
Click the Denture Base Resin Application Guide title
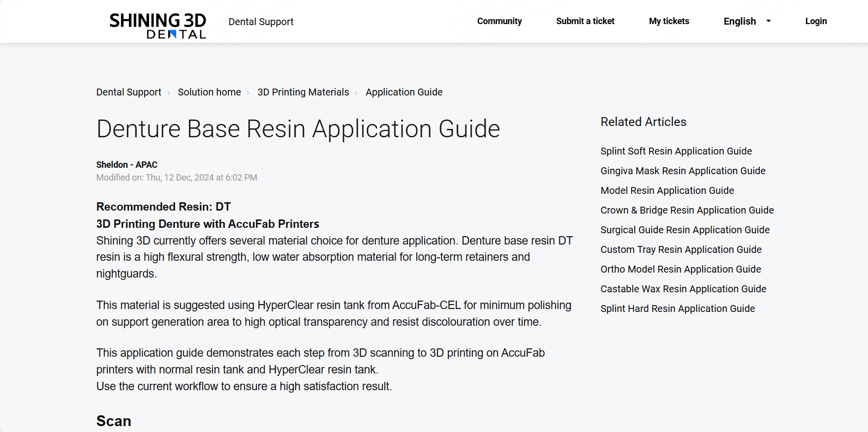(298, 129)
